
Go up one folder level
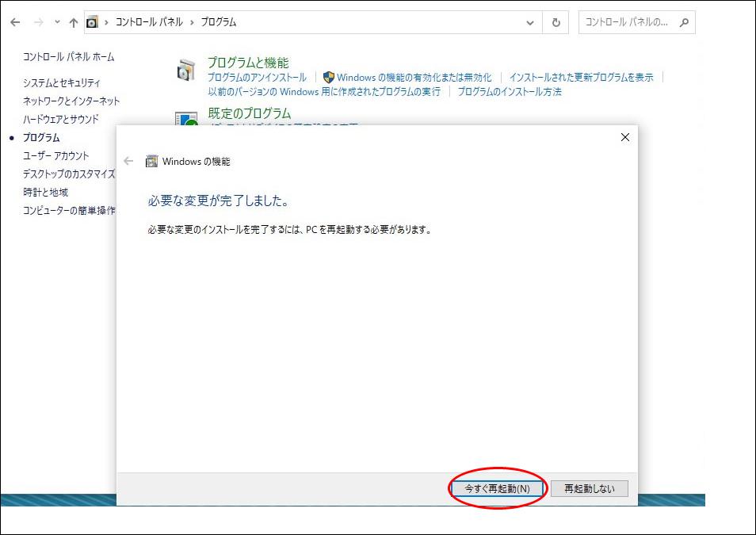click(x=73, y=22)
